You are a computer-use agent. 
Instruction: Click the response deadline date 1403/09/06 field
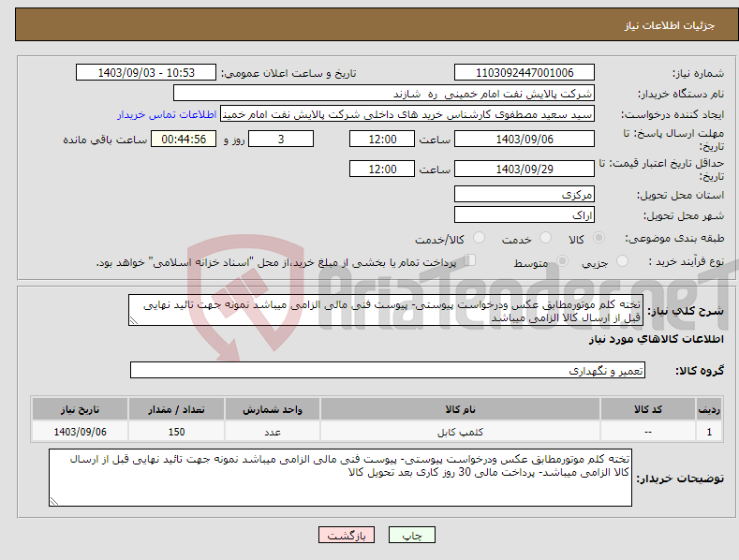(x=525, y=139)
